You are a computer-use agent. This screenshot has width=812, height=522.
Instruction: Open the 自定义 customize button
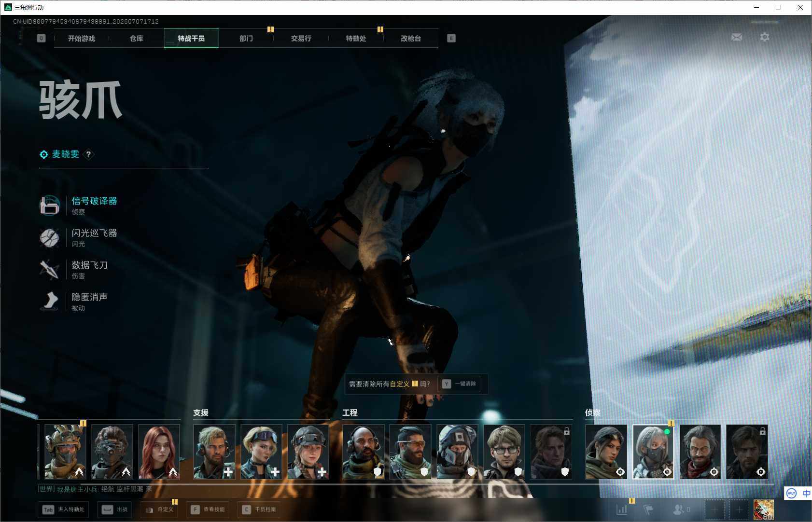(x=160, y=509)
